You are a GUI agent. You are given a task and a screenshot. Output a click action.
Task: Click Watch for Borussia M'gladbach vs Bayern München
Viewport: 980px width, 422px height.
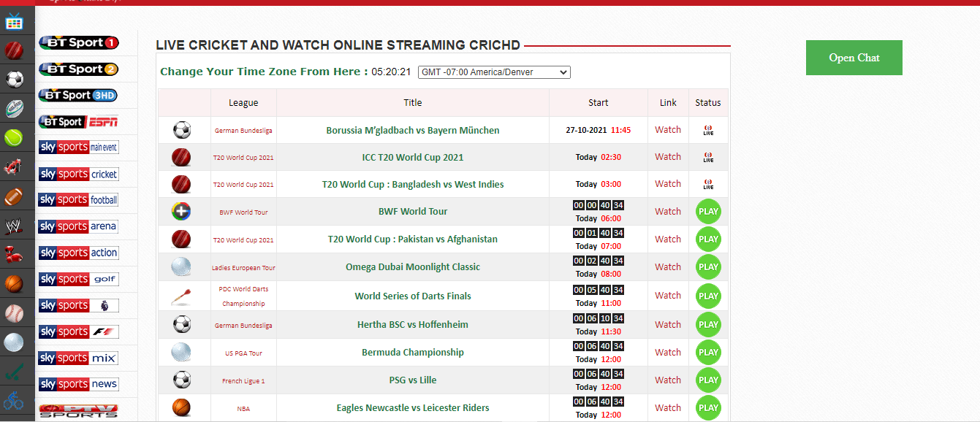click(x=668, y=130)
